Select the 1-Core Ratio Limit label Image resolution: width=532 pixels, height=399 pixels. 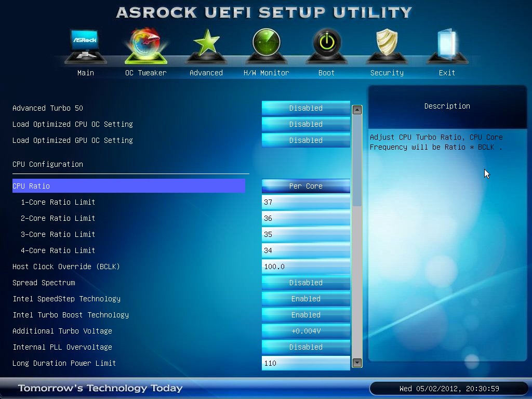(x=58, y=202)
